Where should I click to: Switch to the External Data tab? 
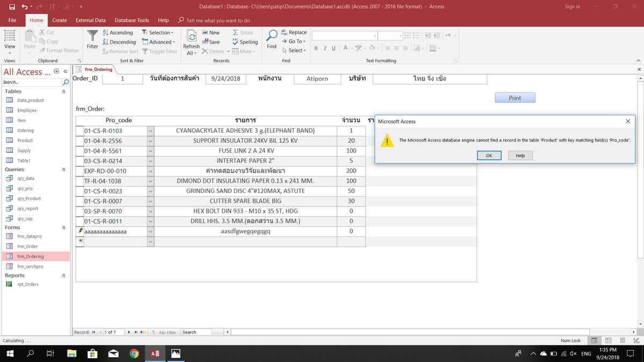(91, 20)
